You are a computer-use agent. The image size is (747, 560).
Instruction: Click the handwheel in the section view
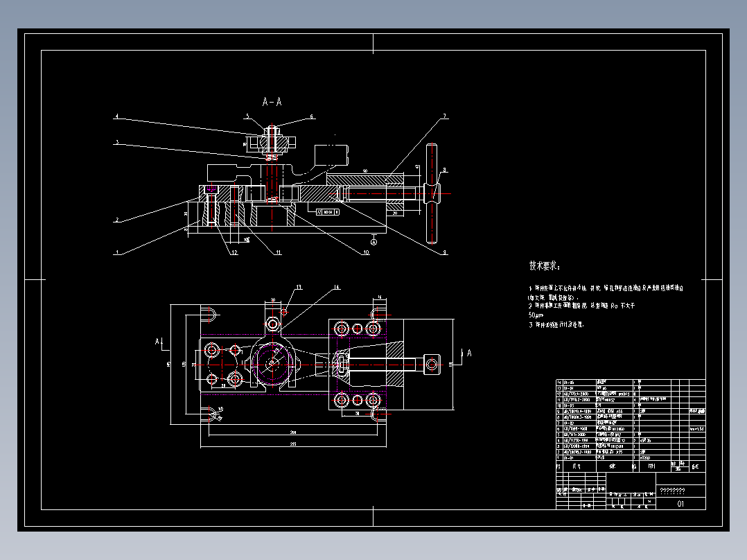432,193
